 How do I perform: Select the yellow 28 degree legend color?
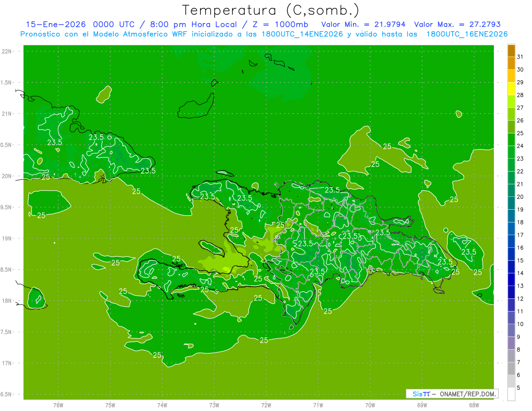pos(511,89)
